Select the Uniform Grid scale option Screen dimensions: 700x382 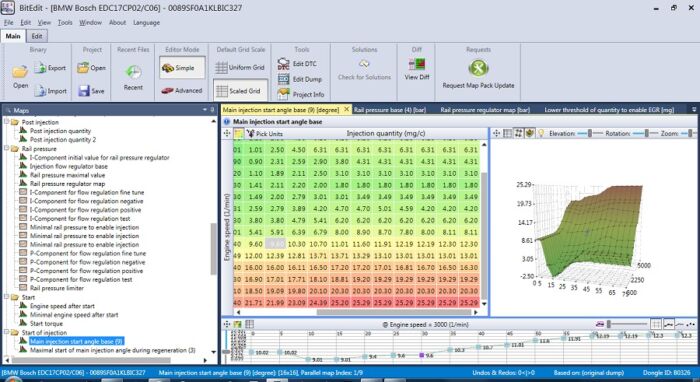tap(240, 68)
